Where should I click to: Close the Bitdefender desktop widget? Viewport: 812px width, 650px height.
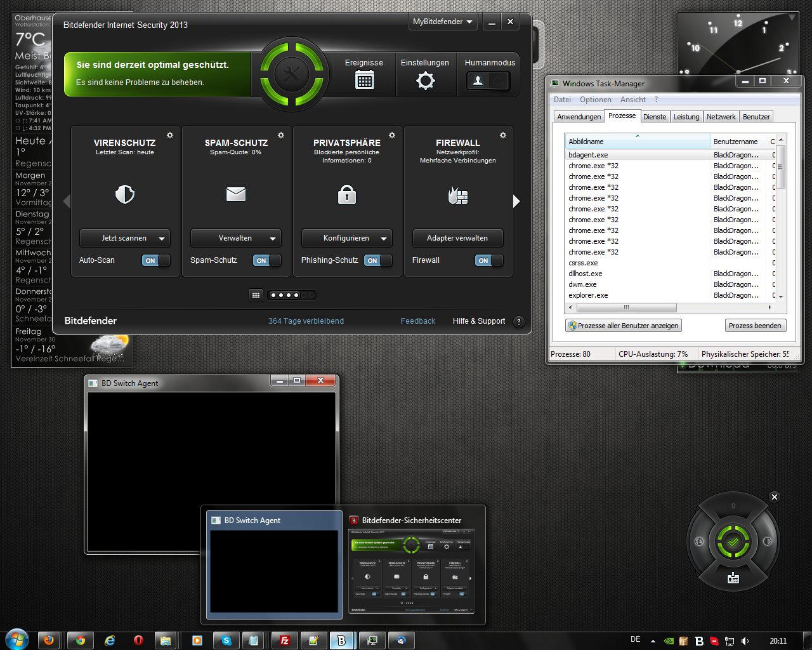pyautogui.click(x=775, y=497)
